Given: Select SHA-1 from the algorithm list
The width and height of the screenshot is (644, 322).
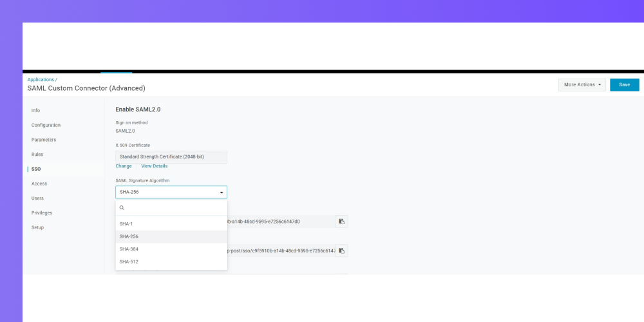Looking at the screenshot, I should tap(171, 224).
